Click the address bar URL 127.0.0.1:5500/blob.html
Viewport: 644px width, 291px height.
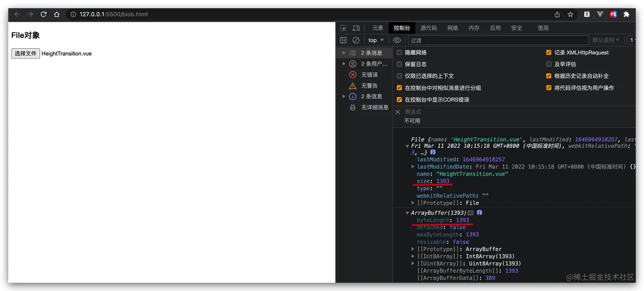tap(114, 14)
